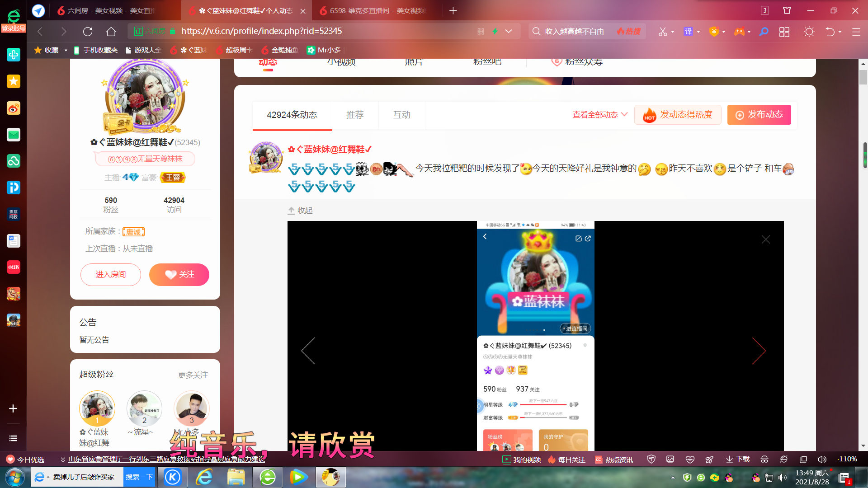Toggle night mode sun icon
The width and height of the screenshot is (868, 488).
click(809, 32)
